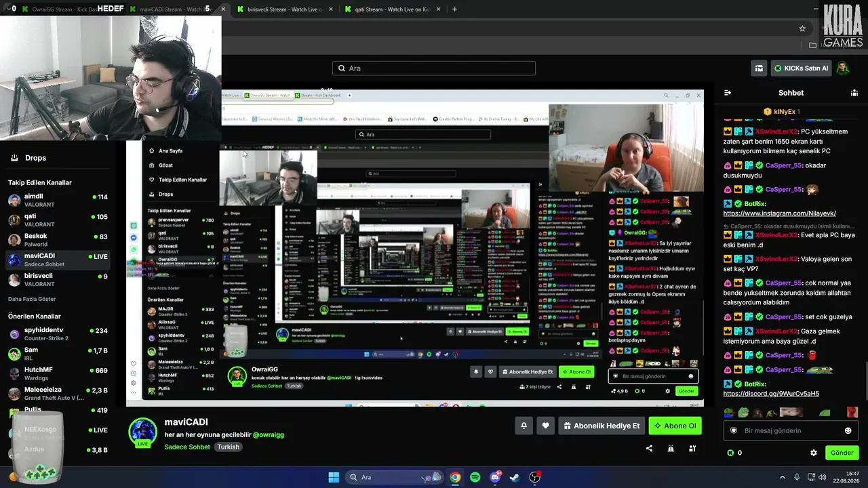Image resolution: width=868 pixels, height=488 pixels.
Task: Click the report siren icon below Abone Ol
Action: pyautogui.click(x=671, y=448)
